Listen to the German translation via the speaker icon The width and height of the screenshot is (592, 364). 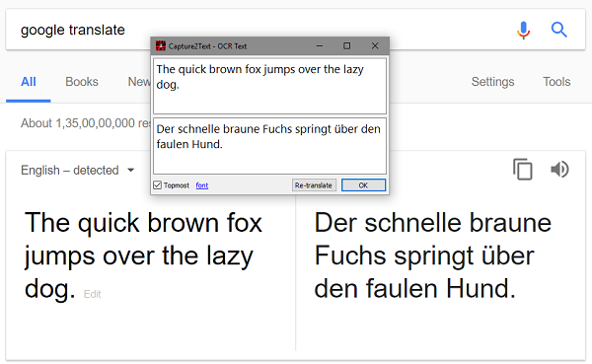point(559,169)
